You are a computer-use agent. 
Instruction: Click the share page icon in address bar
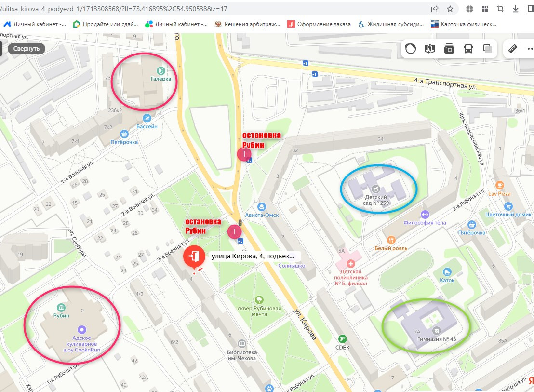coord(435,9)
